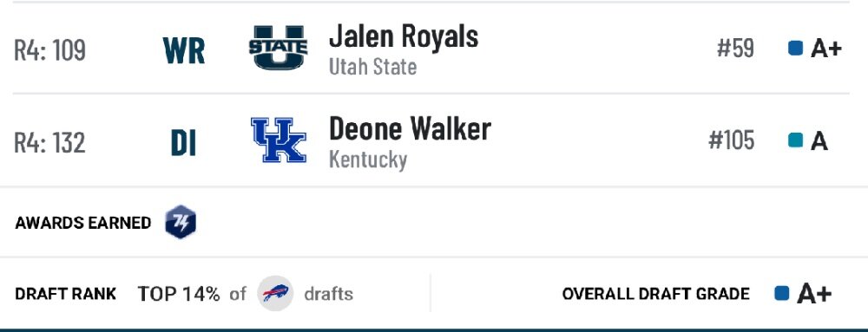868x332 pixels.
Task: Select the Utah State school label
Action: click(x=372, y=67)
